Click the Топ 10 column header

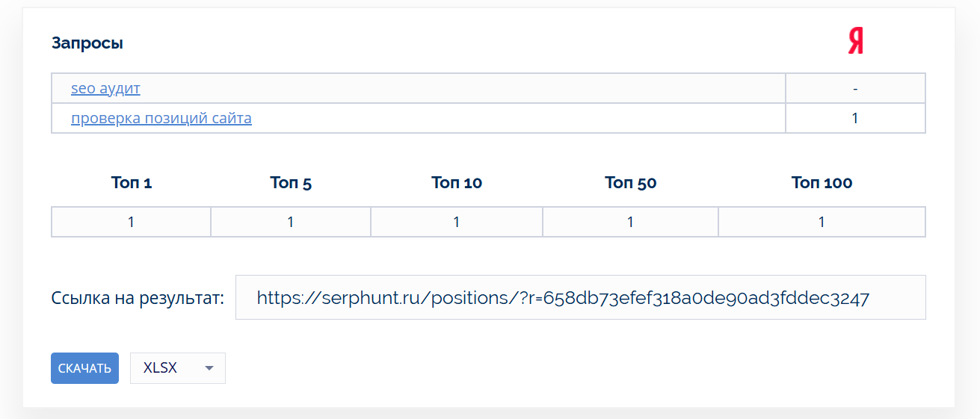(x=457, y=183)
